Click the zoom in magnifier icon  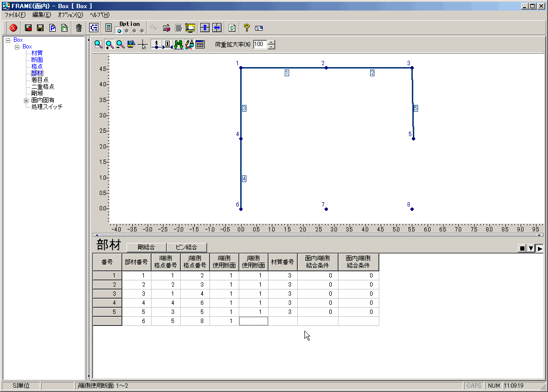coord(109,45)
